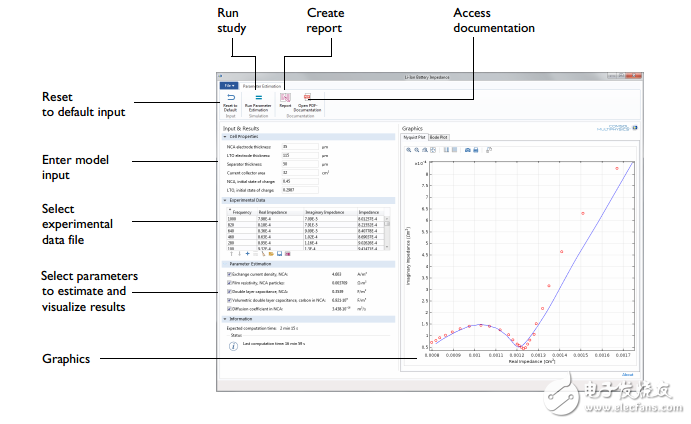
Task: Click the zoom in icon in Graphics toolbar
Action: [x=409, y=149]
